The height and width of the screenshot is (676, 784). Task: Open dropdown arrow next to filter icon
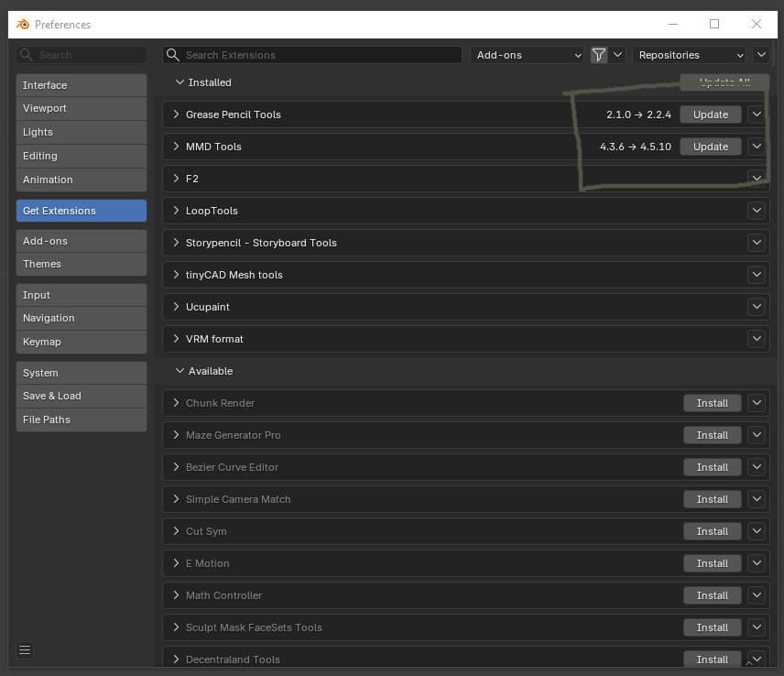pos(618,55)
